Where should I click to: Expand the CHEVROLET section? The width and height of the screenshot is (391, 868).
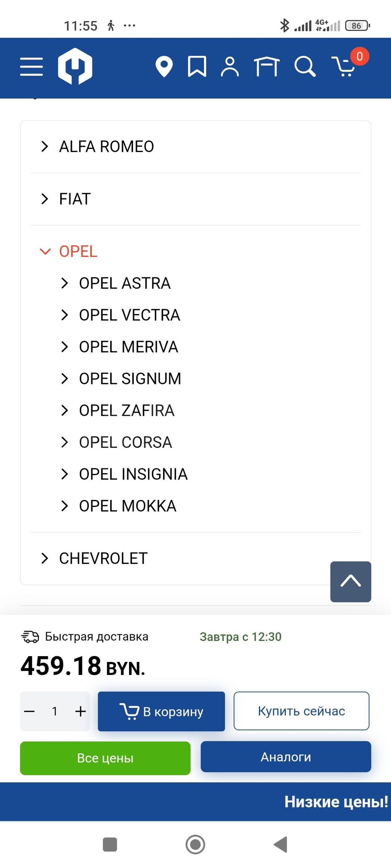point(196,558)
